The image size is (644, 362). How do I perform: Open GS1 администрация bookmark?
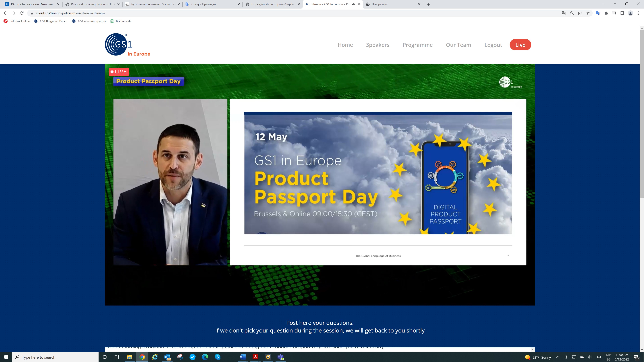89,21
